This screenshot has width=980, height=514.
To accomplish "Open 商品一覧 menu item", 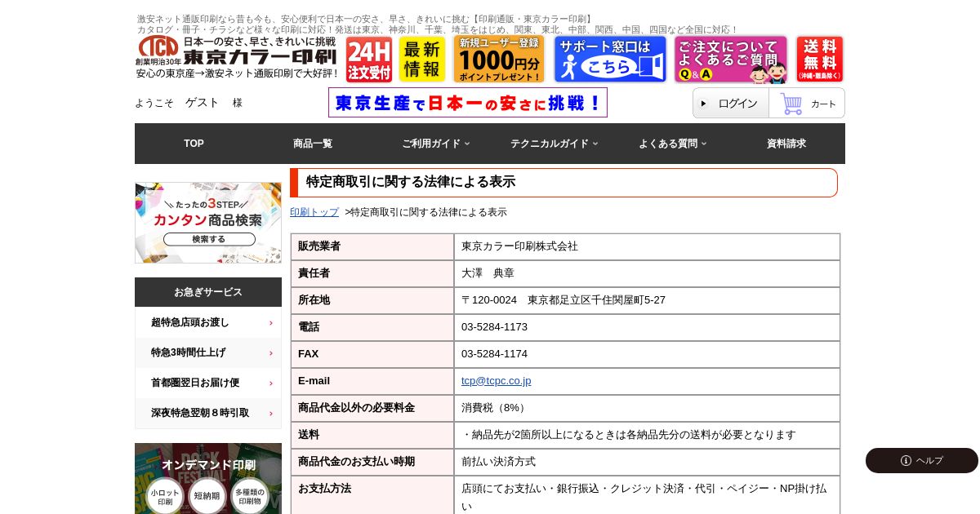I will 313,144.
